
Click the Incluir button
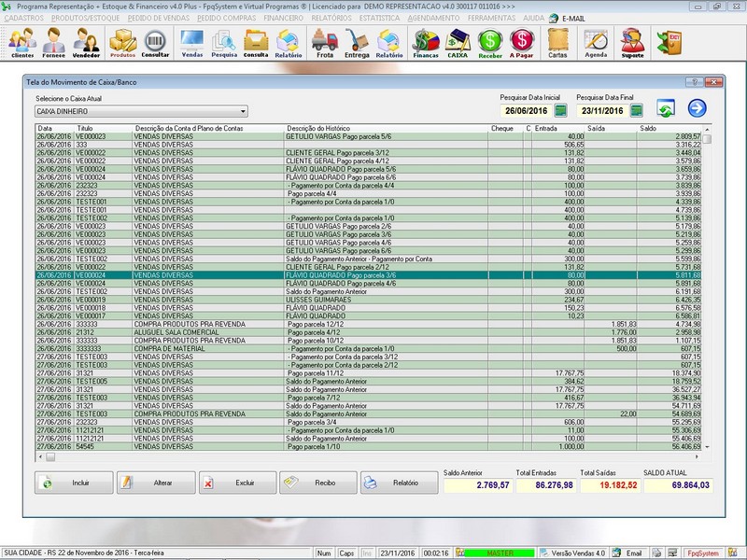tap(74, 483)
